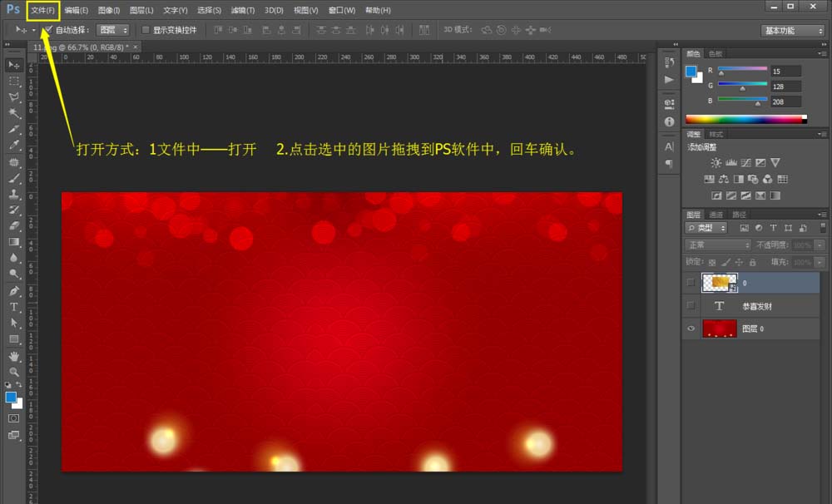
Task: Expand the 基本功能 workspace dropdown
Action: (793, 30)
